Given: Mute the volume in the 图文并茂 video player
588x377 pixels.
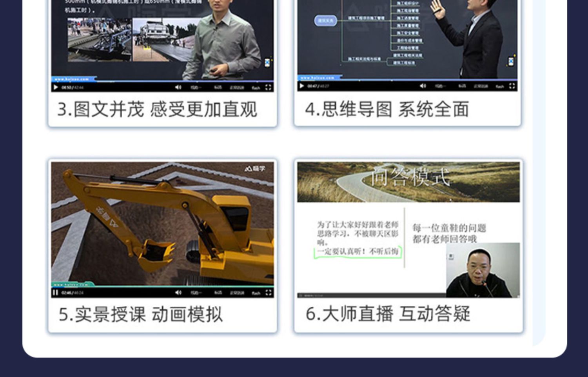Looking at the screenshot, I should point(178,87).
